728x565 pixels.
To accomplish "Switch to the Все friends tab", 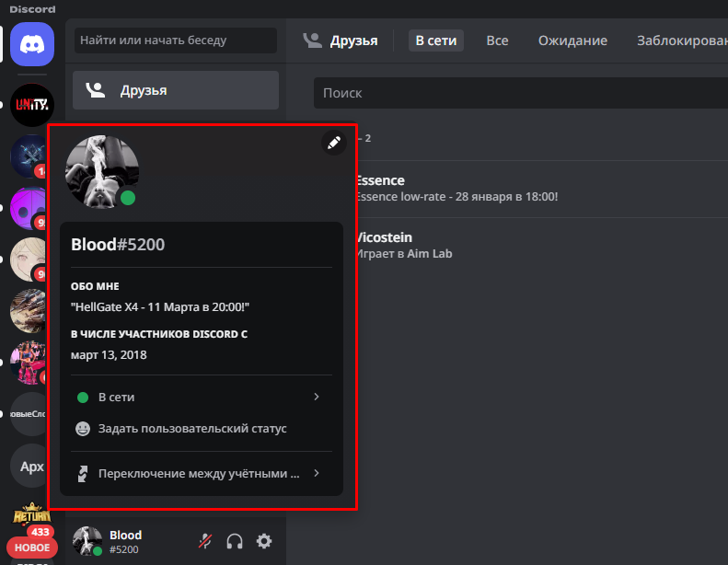I will (497, 40).
